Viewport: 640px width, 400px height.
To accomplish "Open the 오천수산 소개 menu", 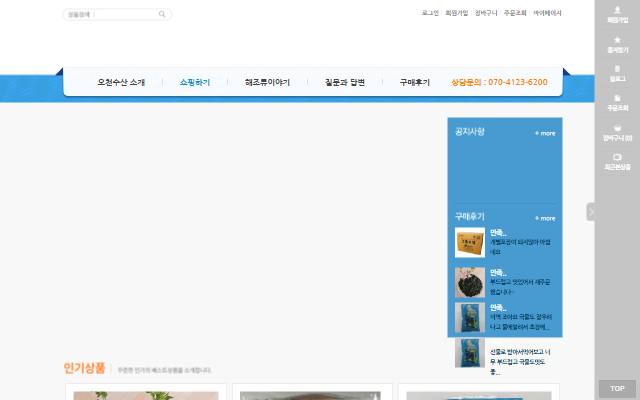I will (x=121, y=82).
